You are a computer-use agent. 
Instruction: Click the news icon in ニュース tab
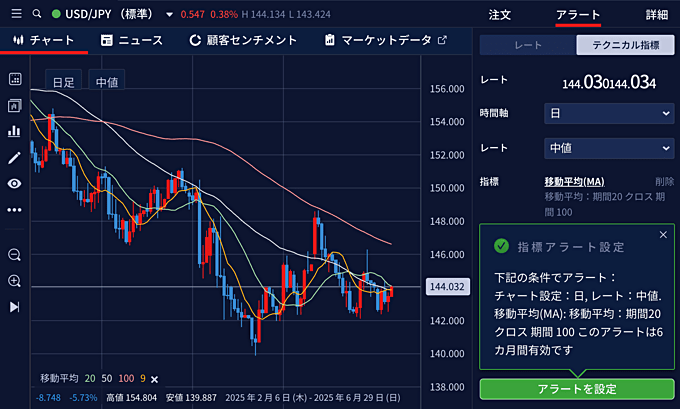click(x=107, y=40)
